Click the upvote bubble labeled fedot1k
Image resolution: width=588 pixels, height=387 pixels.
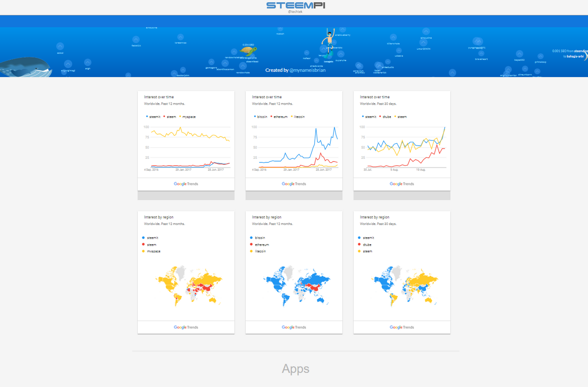pos(136,40)
